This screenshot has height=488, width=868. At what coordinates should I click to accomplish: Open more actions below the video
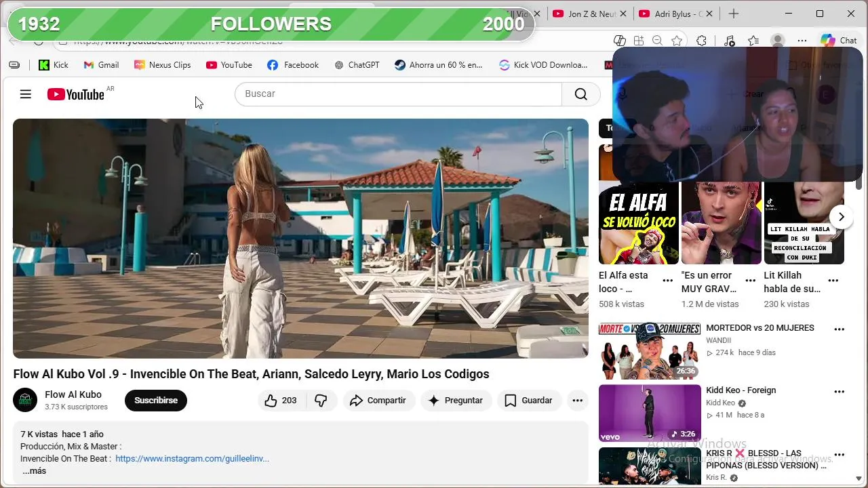click(577, 401)
